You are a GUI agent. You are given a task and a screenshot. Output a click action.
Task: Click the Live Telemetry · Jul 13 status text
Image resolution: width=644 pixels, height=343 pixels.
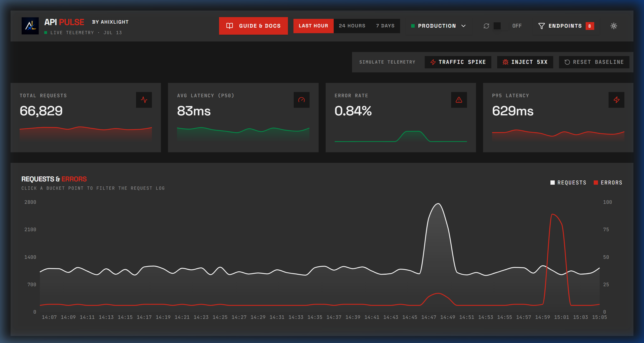pyautogui.click(x=83, y=33)
